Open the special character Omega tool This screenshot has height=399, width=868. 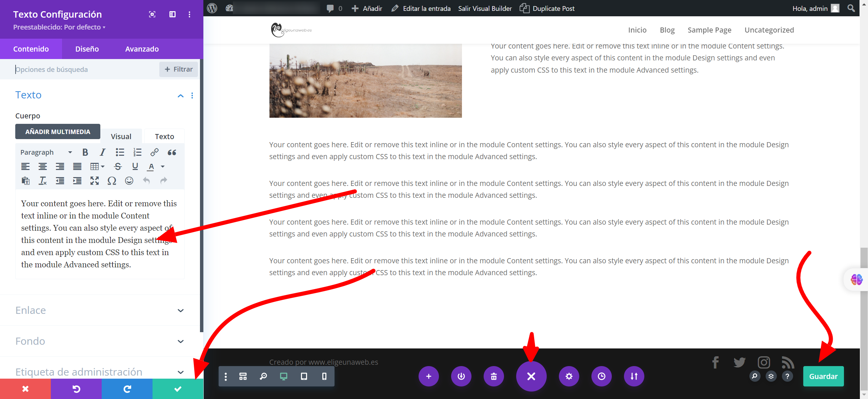(x=112, y=180)
